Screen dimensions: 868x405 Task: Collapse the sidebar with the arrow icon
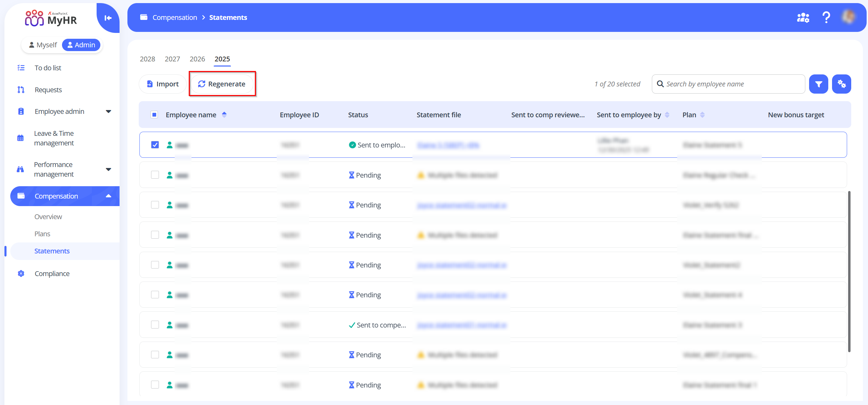[108, 18]
